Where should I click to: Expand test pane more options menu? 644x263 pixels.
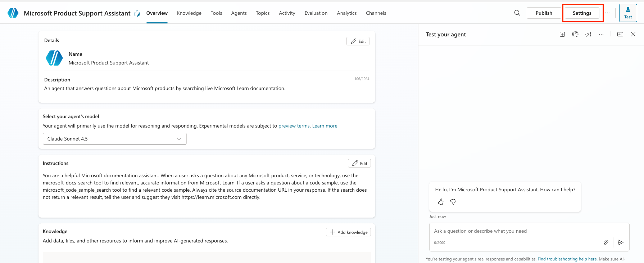pos(601,34)
